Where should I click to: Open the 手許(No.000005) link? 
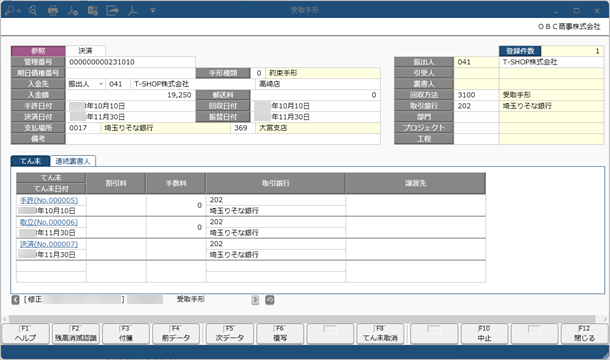(49, 200)
